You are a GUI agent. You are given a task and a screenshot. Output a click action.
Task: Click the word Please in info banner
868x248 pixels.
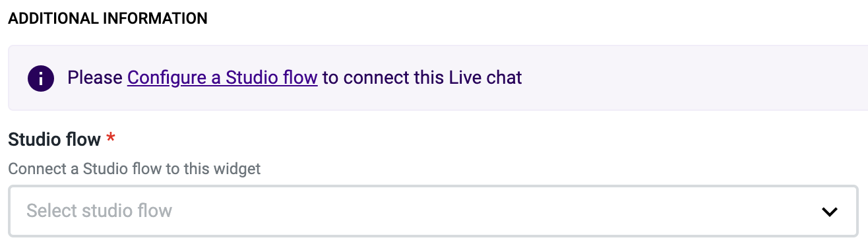(95, 78)
